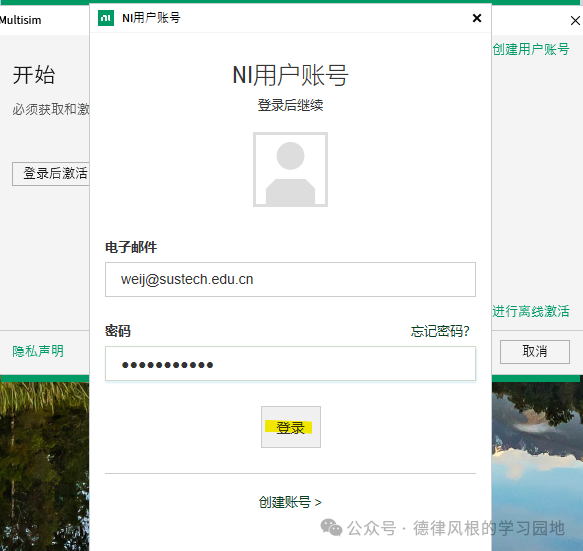Open the 隐私声明 privacy statement link
583x551 pixels.
click(x=38, y=351)
